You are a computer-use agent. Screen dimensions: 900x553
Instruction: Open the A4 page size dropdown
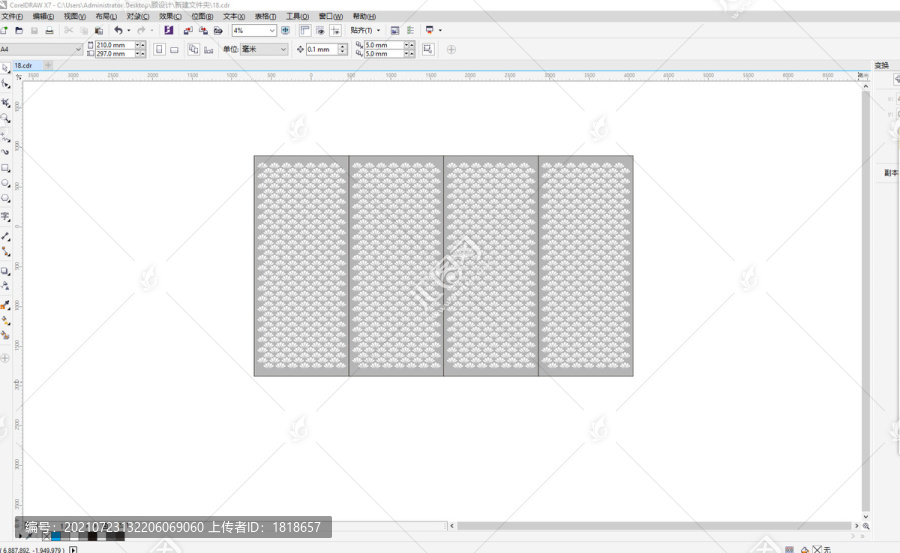(x=78, y=49)
